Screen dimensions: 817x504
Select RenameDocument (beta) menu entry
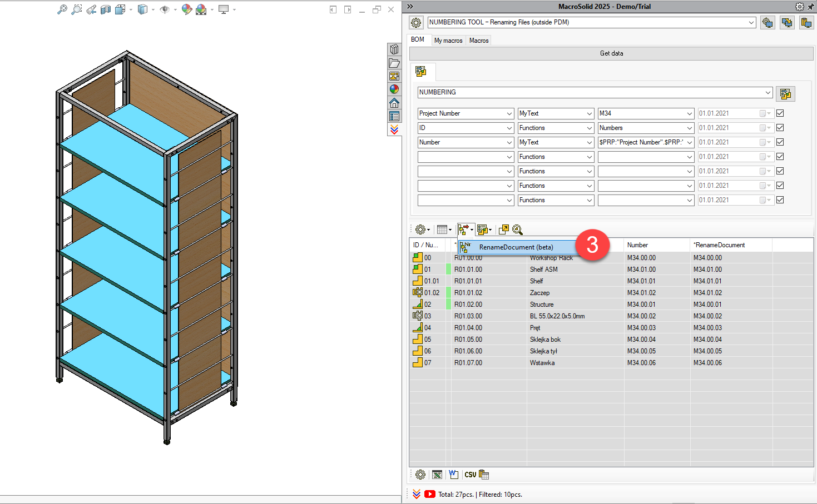click(518, 247)
